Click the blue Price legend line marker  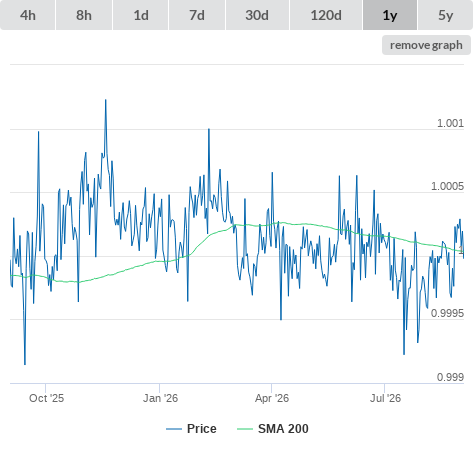point(174,429)
